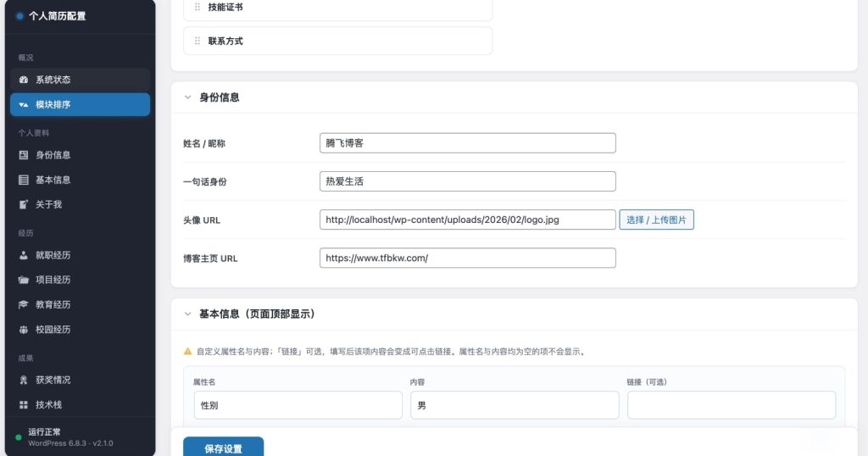Click the 姓名 / 昵称 input field
Screen dimensions: 868x456
click(467, 143)
